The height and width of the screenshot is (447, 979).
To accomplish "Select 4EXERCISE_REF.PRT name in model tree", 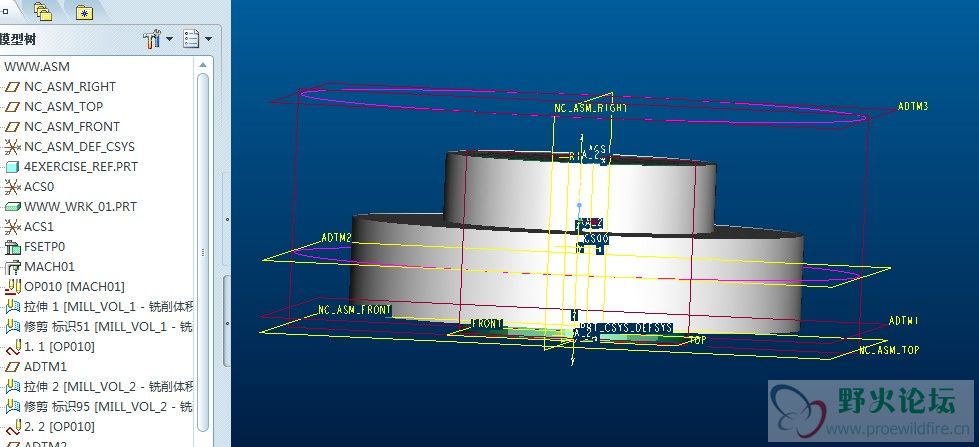I will tap(81, 167).
